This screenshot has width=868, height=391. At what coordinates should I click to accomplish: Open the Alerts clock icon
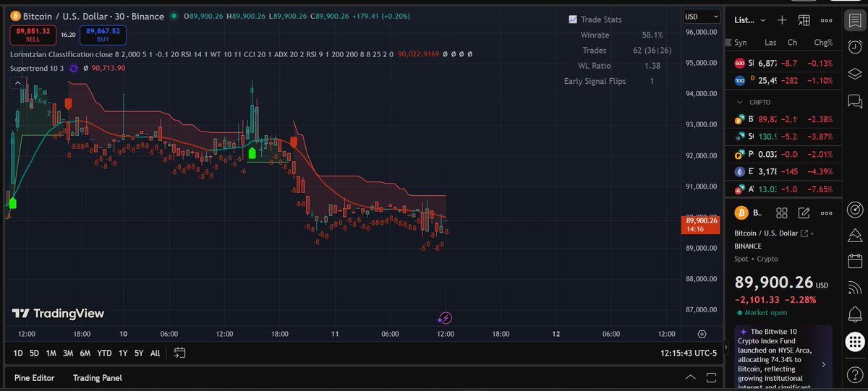[854, 47]
